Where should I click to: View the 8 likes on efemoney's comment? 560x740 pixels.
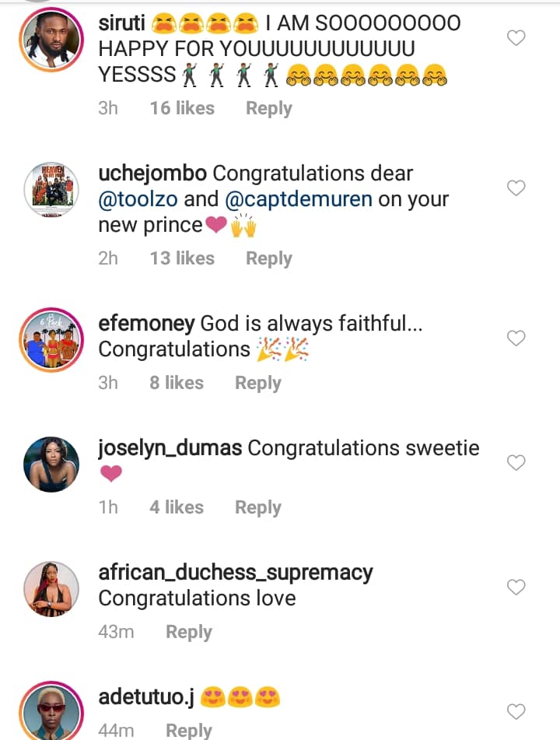click(177, 383)
